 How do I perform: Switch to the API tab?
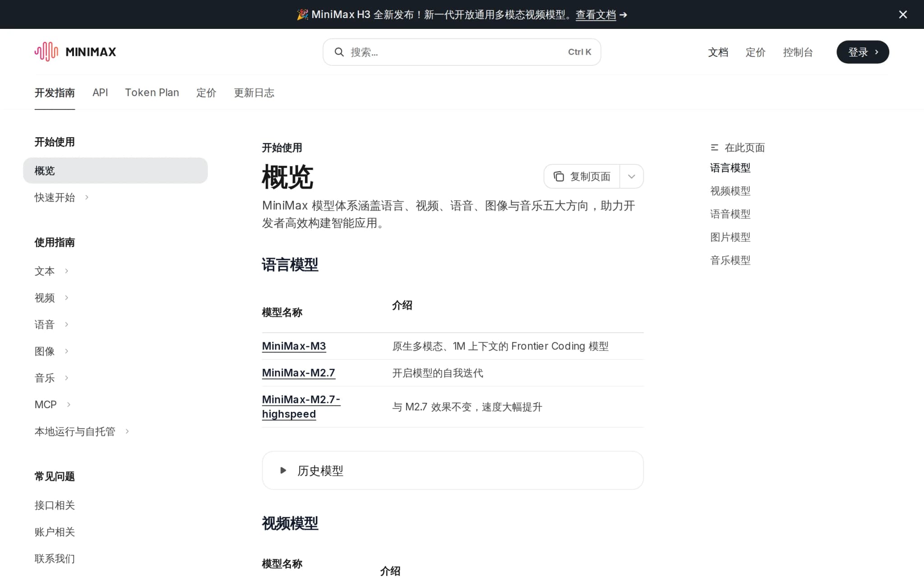[x=100, y=93]
